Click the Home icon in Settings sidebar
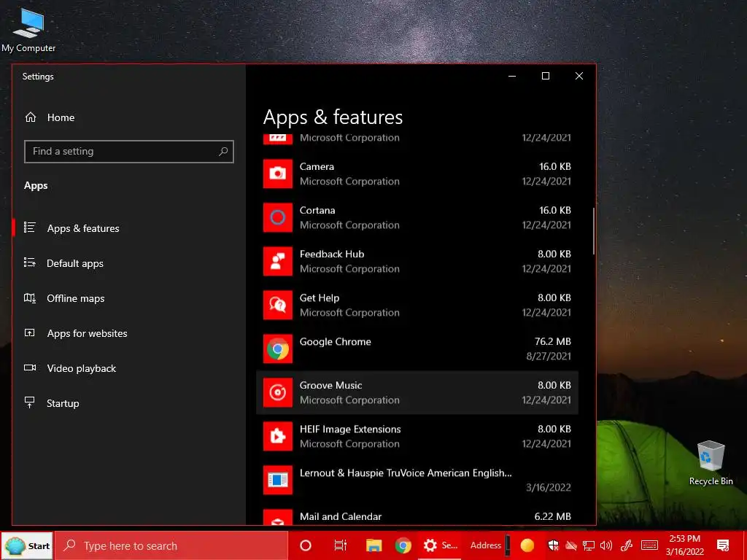 pos(31,117)
